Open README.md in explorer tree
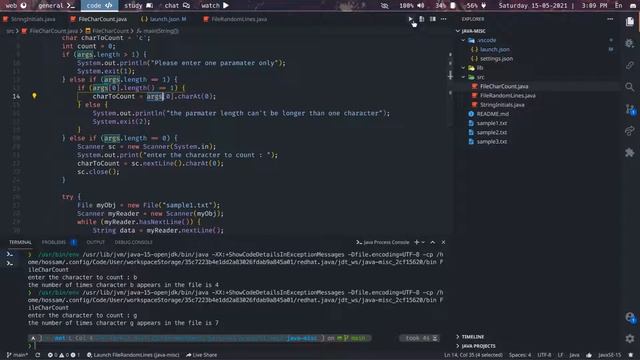Screen dimensions: 640x360 493,114
